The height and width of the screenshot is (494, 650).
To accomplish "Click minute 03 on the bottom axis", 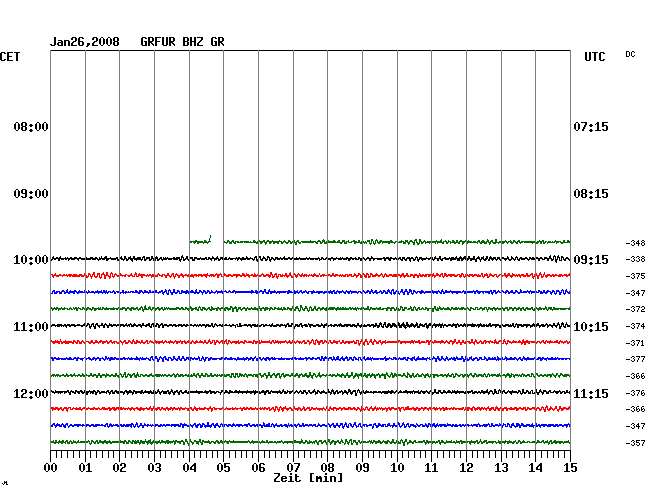I will [x=154, y=468].
